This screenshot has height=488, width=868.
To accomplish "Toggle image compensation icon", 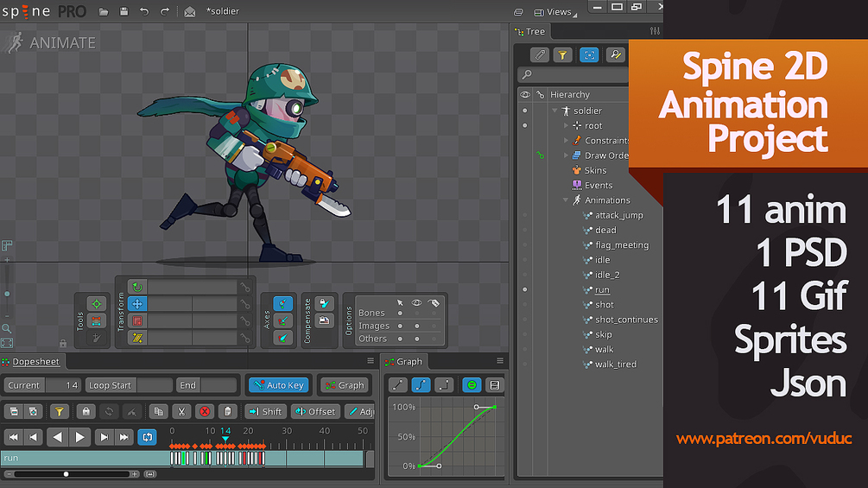I will click(325, 320).
